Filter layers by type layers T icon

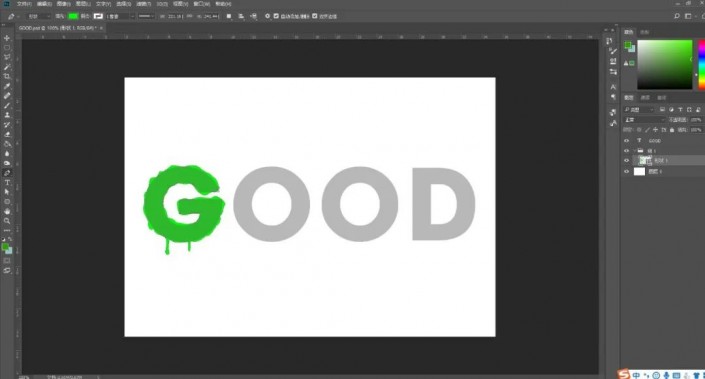[x=680, y=110]
